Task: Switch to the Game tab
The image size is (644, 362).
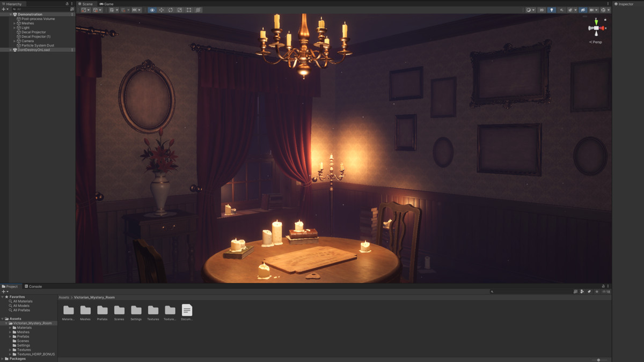Action: click(106, 4)
